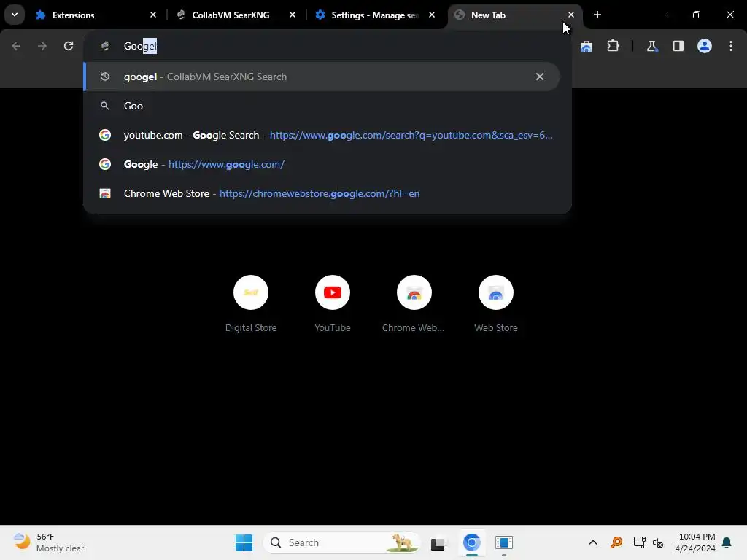
Task: Open the clock showing 10:04 PM
Action: 695,542
